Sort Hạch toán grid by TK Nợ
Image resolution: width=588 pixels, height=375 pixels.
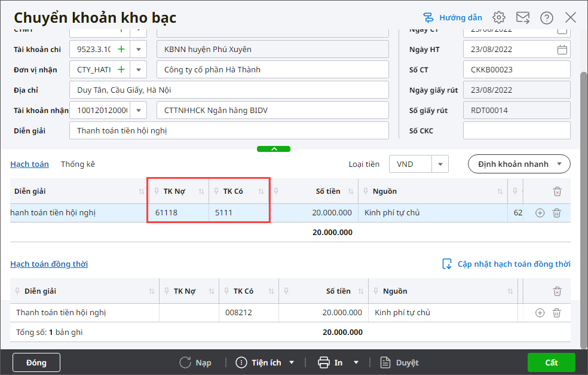pyautogui.click(x=201, y=191)
